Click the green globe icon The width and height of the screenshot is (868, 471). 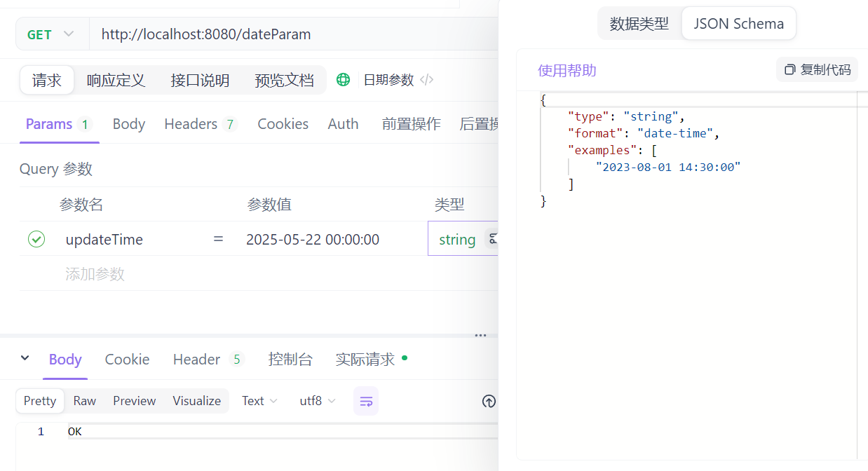pyautogui.click(x=343, y=80)
